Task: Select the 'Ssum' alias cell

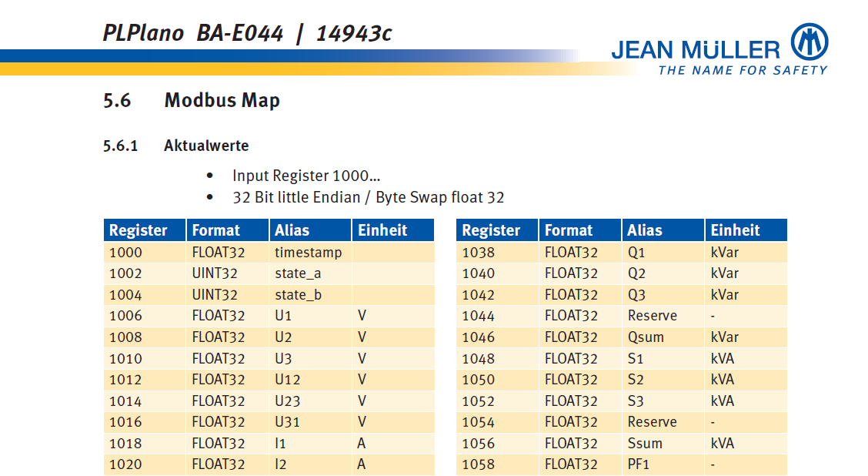Action: [645, 444]
